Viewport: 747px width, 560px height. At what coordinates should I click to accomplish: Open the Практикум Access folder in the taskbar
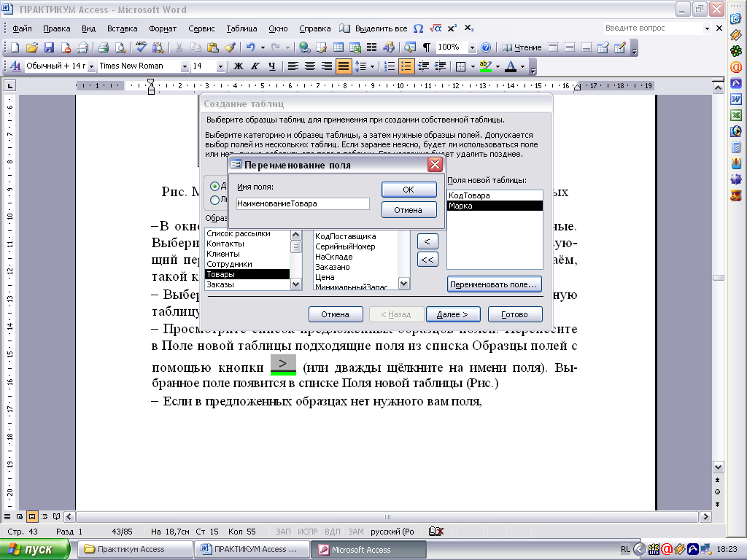135,549
